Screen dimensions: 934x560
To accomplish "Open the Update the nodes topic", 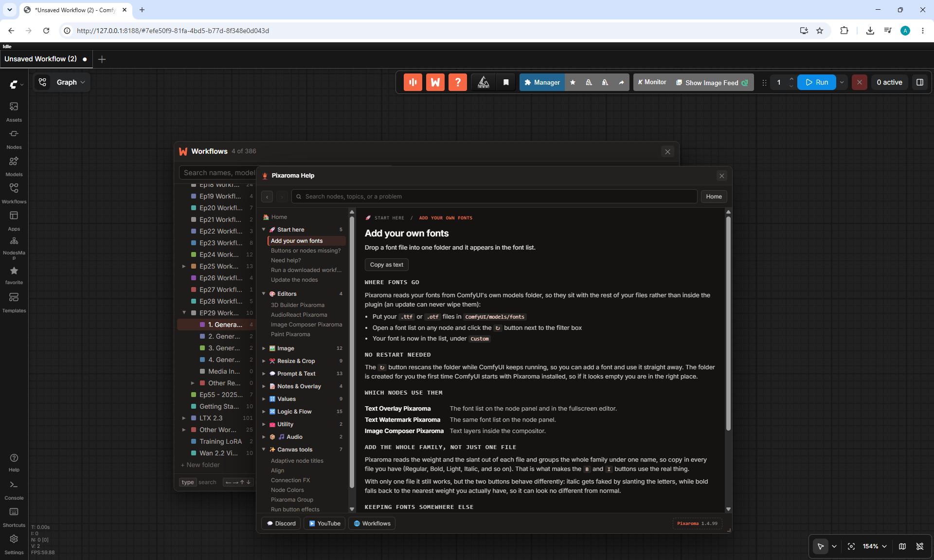I will [294, 280].
